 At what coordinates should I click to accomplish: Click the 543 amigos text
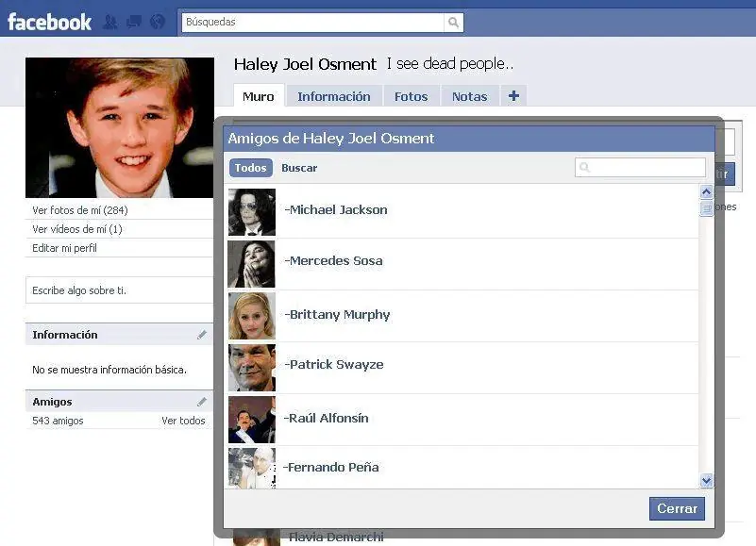point(58,421)
